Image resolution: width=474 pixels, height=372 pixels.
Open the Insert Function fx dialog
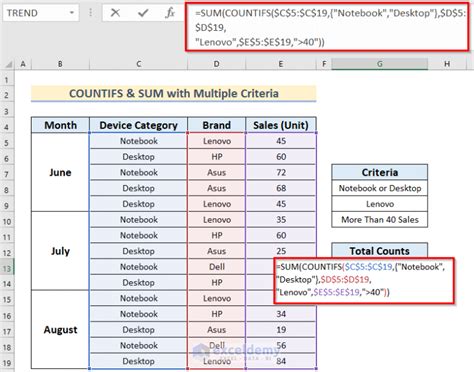(x=170, y=13)
